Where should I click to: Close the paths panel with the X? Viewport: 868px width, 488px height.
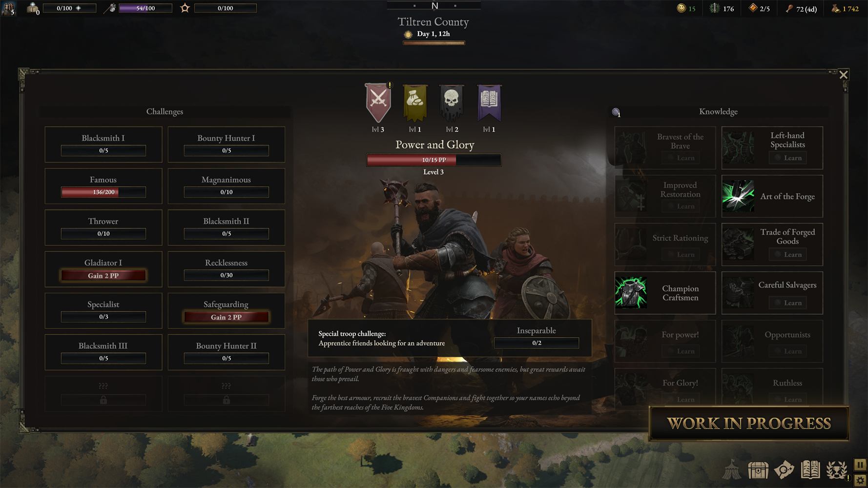(844, 75)
